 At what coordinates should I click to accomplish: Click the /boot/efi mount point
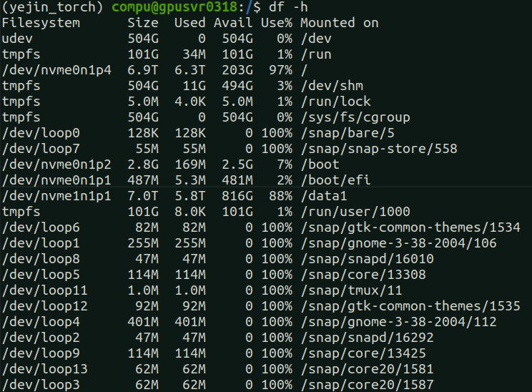(x=336, y=180)
